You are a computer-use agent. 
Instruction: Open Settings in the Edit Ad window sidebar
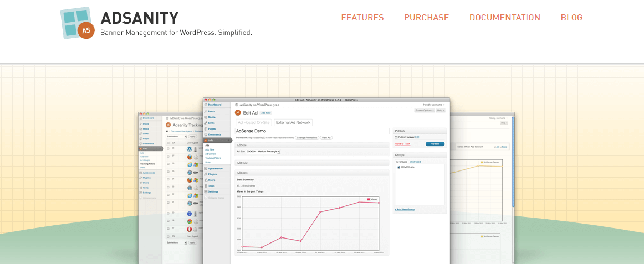click(213, 191)
